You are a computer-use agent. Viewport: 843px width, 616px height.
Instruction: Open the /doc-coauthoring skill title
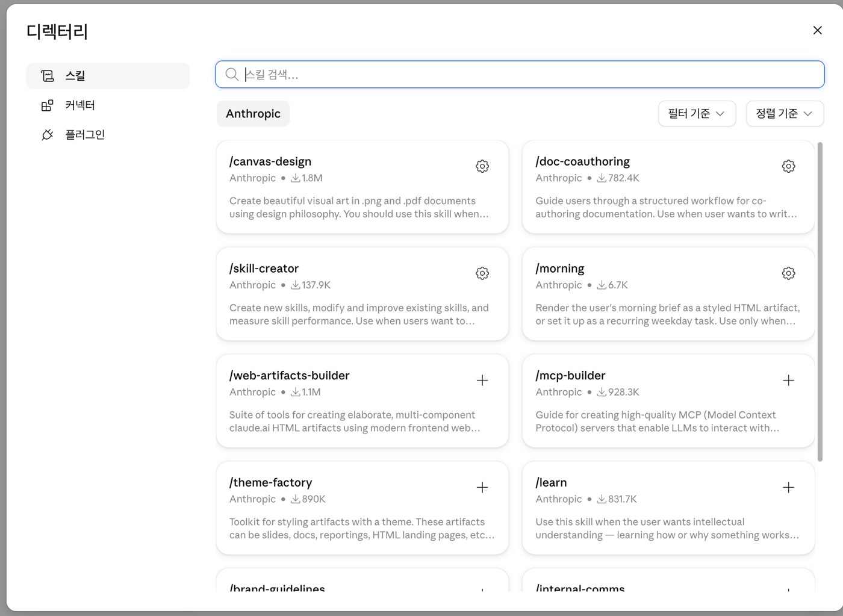point(582,161)
